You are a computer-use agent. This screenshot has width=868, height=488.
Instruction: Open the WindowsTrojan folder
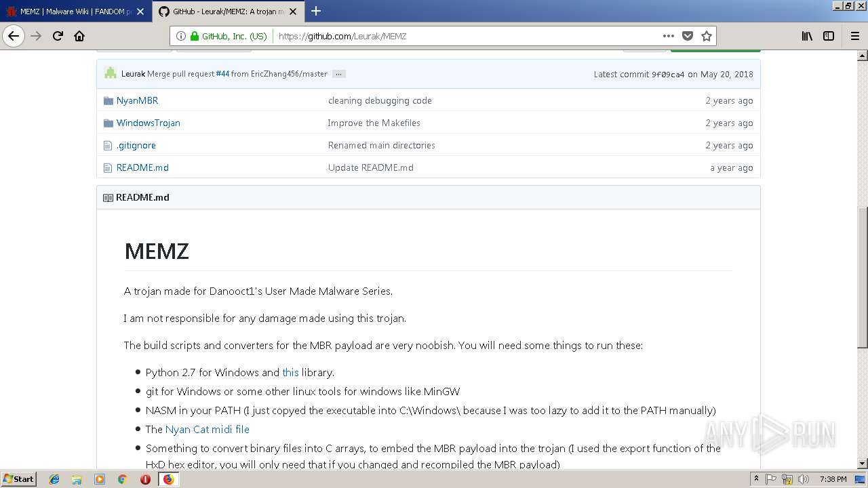148,123
